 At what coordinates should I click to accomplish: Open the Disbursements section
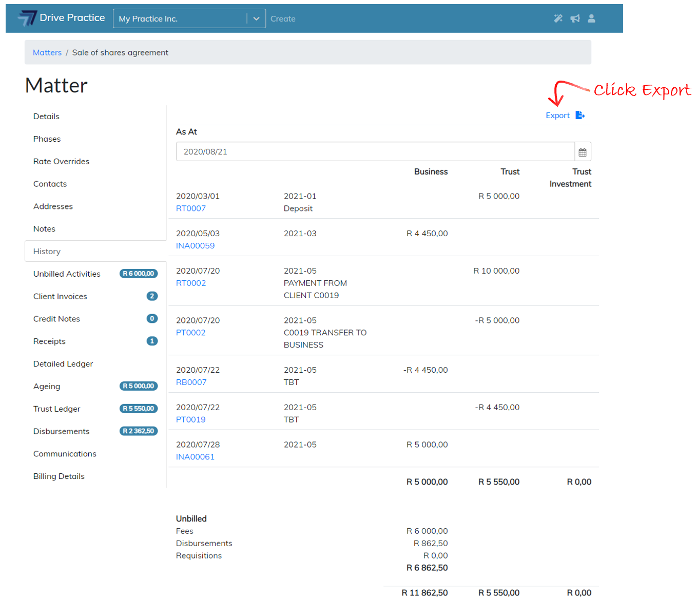61,432
